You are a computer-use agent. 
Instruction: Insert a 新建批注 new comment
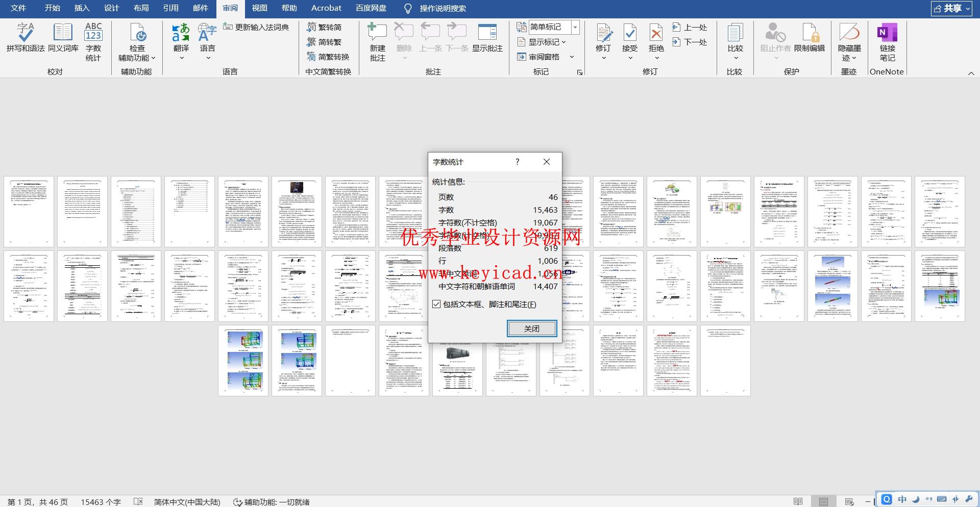click(378, 42)
